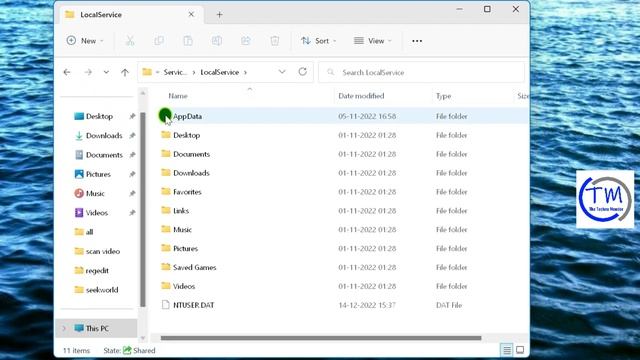Sort by the Date modified column header
Viewport: 640px width, 360px height.
pos(361,96)
